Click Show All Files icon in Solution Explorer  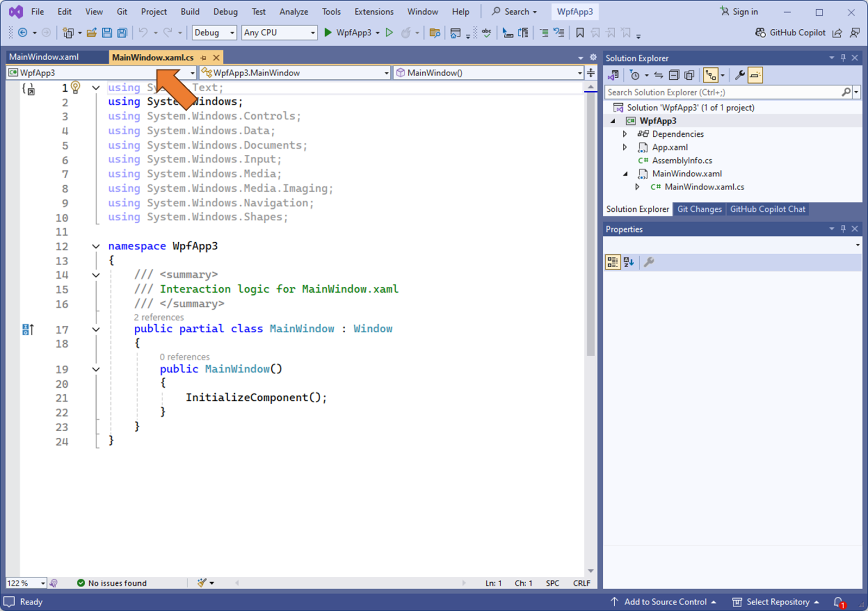pos(689,75)
